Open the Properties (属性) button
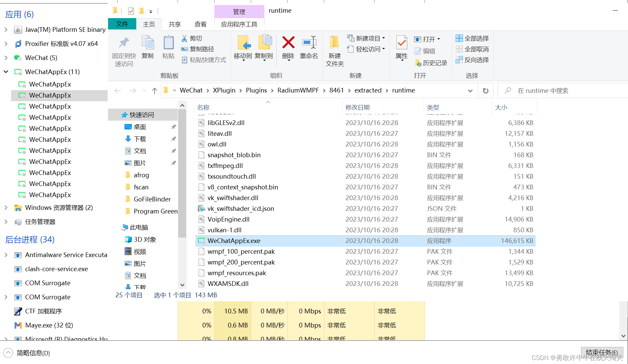The image size is (628, 364). point(402,48)
